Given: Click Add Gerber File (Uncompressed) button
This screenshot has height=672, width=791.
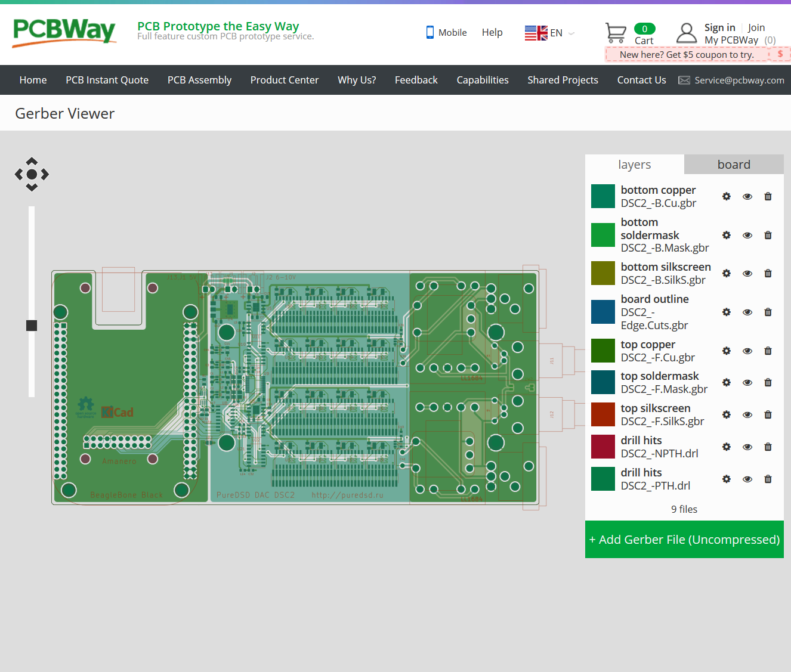Looking at the screenshot, I should pyautogui.click(x=684, y=539).
